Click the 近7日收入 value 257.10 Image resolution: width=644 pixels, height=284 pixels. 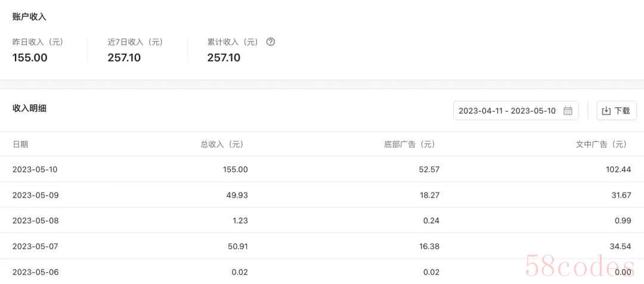tap(124, 57)
